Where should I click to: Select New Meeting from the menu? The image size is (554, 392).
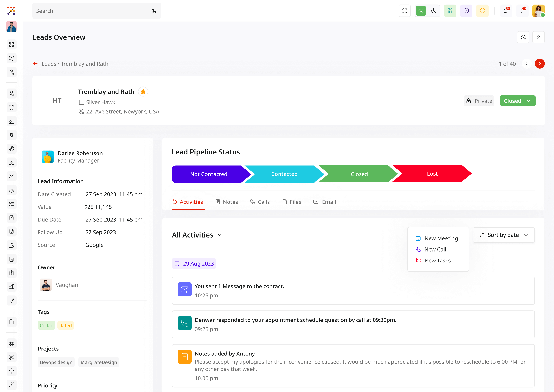click(x=441, y=238)
